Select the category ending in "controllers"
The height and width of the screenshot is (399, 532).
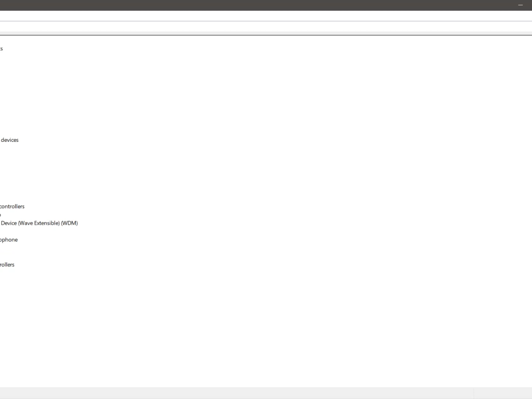[x=12, y=207]
